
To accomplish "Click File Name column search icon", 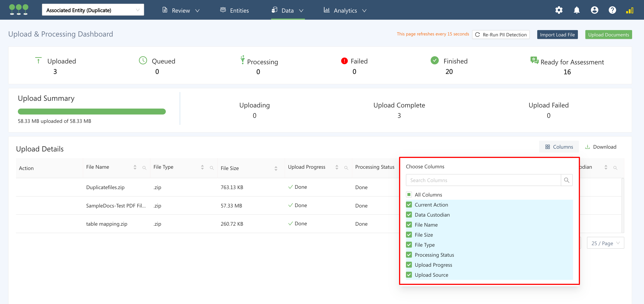I will click(144, 168).
